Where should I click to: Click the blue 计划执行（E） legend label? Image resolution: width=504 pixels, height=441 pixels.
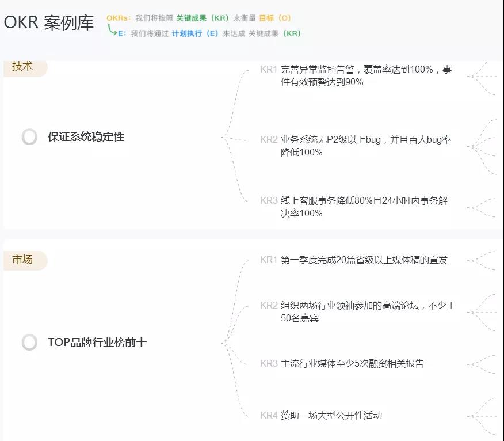coord(195,34)
